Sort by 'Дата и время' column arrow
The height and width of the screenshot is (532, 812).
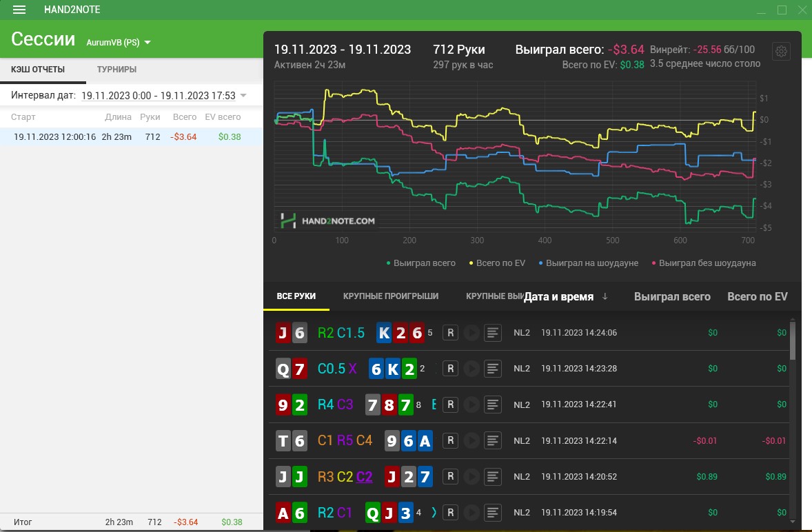click(x=605, y=296)
